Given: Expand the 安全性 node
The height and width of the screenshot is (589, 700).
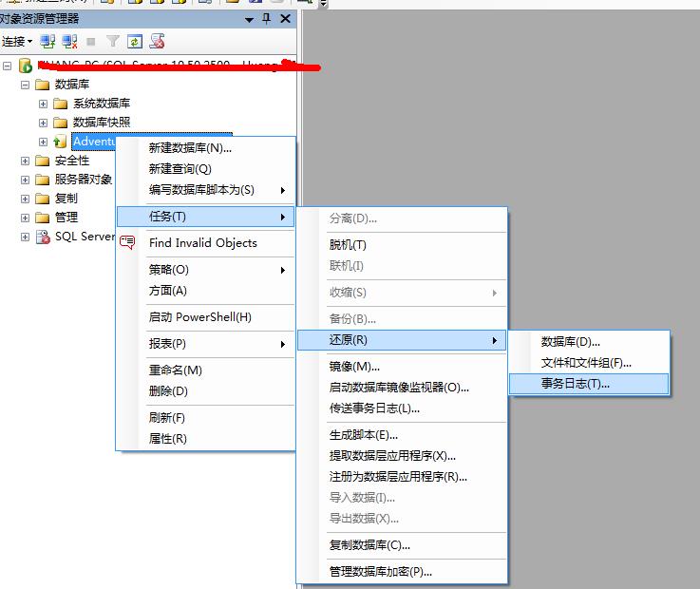Looking at the screenshot, I should click(x=25, y=161).
